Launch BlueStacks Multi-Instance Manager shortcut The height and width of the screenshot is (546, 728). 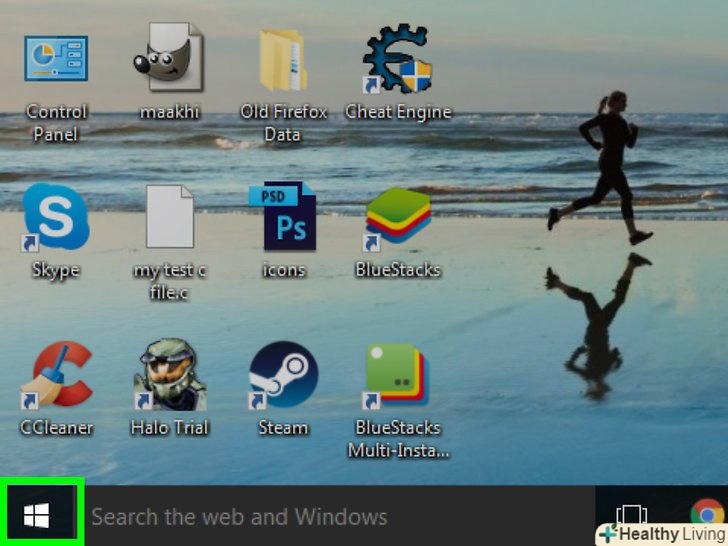(x=397, y=375)
